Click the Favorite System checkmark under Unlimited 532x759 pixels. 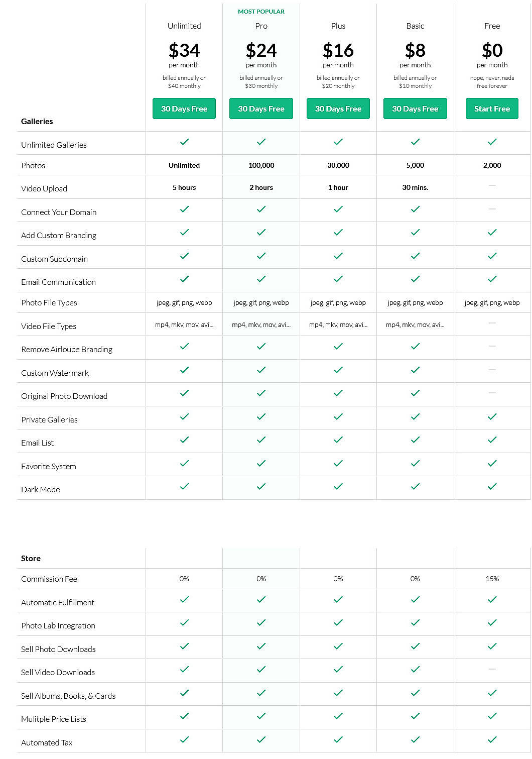tap(184, 463)
